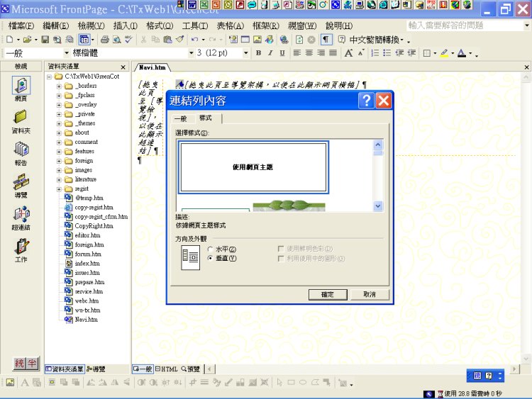The width and height of the screenshot is (532, 399).
Task: Open the 格式 Format menu
Action: [x=159, y=26]
